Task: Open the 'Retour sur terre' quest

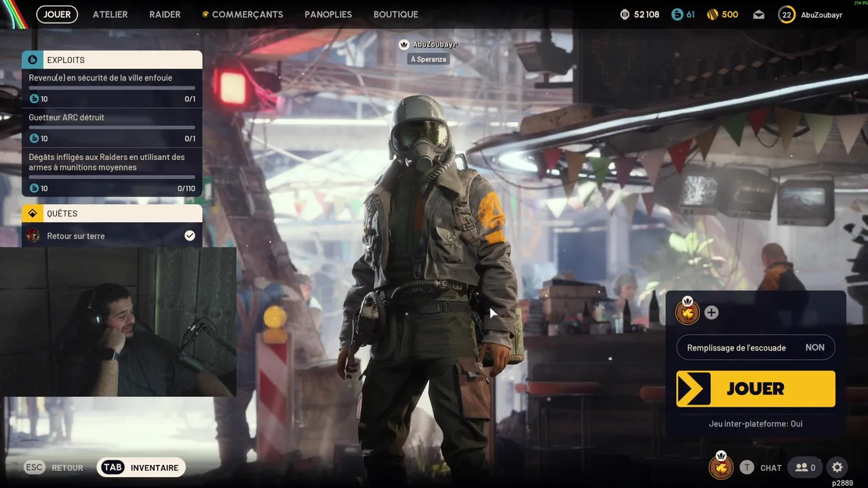Action: coord(112,235)
